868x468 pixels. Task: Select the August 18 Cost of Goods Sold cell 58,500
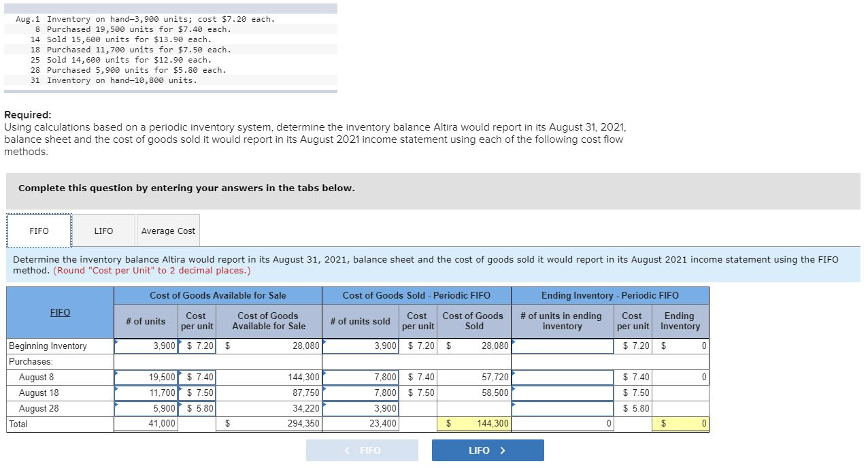pyautogui.click(x=473, y=392)
